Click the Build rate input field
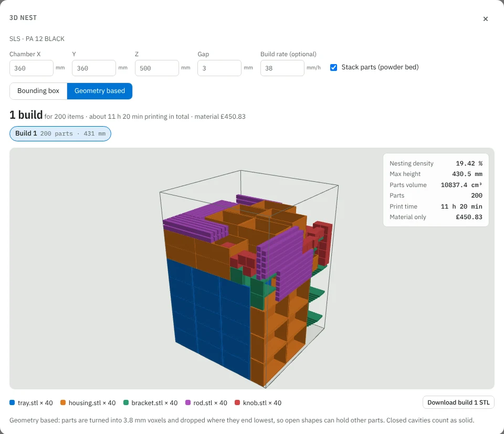Screen dimensions: 504x434 [282, 68]
